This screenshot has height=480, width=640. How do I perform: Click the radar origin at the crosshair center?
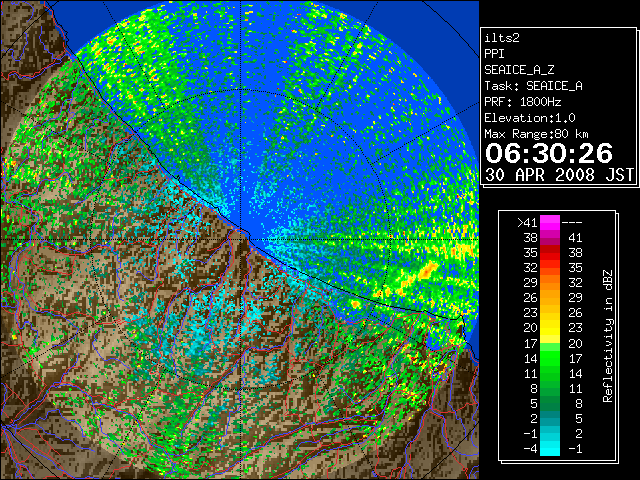[240, 240]
